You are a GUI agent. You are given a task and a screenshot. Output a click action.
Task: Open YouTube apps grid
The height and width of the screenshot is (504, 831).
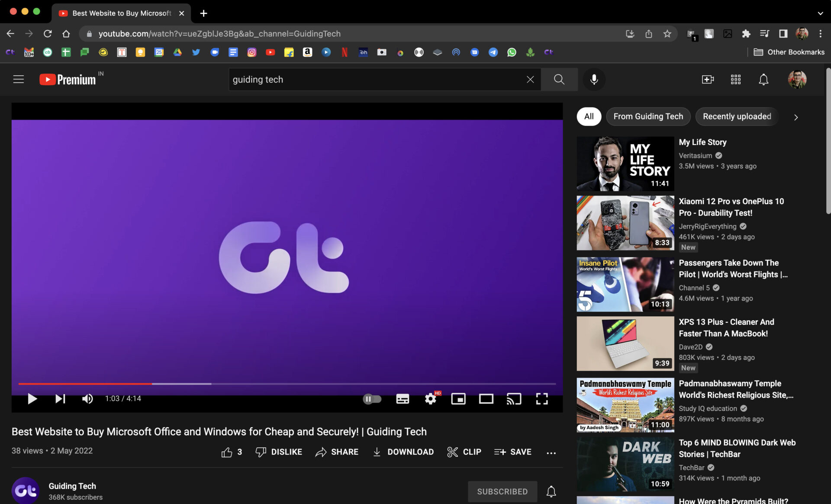tap(736, 80)
